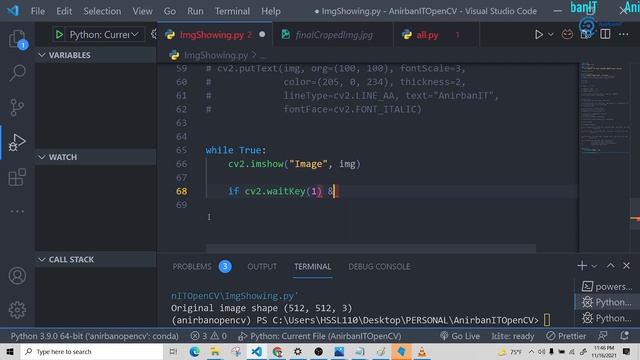Click the Windows taskbar search box

pos(92,351)
